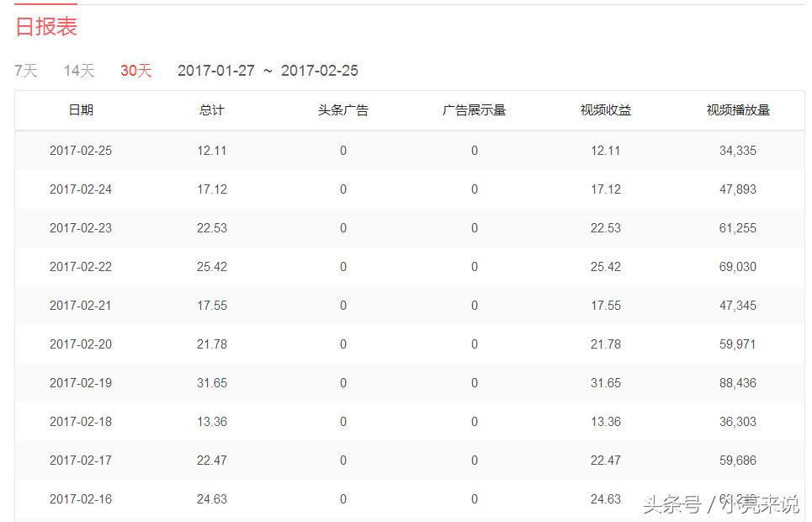Select the 2017-02-16 date row
The height and width of the screenshot is (522, 812).
[80, 498]
